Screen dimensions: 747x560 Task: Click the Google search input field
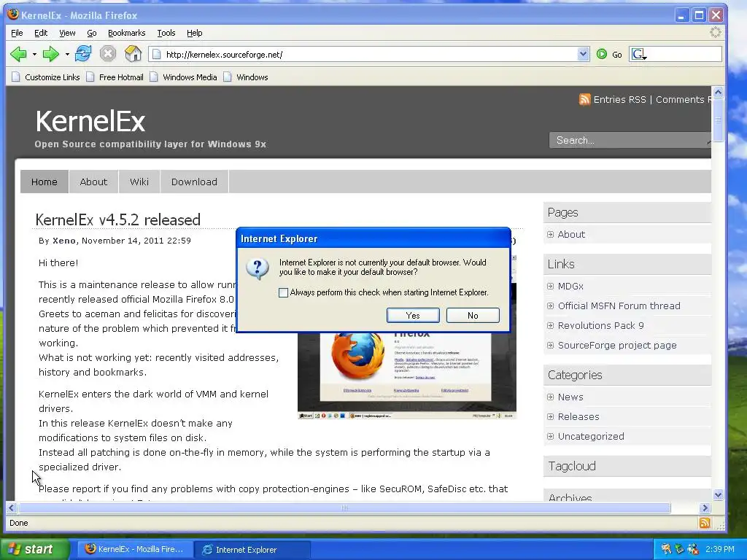684,54
